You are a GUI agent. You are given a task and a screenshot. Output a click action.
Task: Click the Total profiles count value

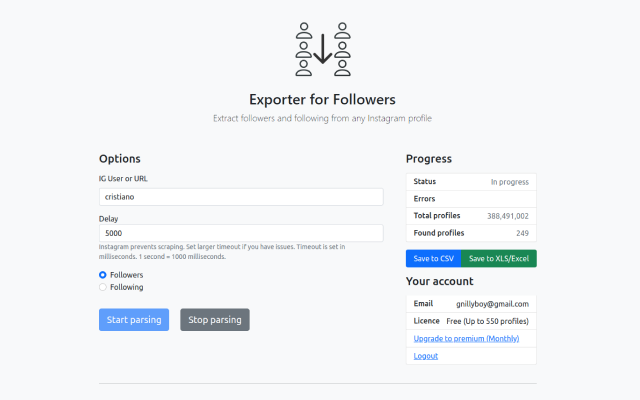click(x=508, y=216)
